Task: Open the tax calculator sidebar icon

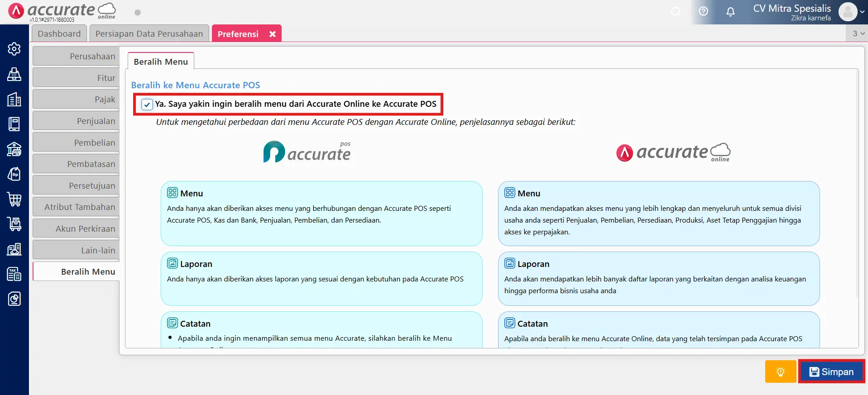Action: (14, 274)
